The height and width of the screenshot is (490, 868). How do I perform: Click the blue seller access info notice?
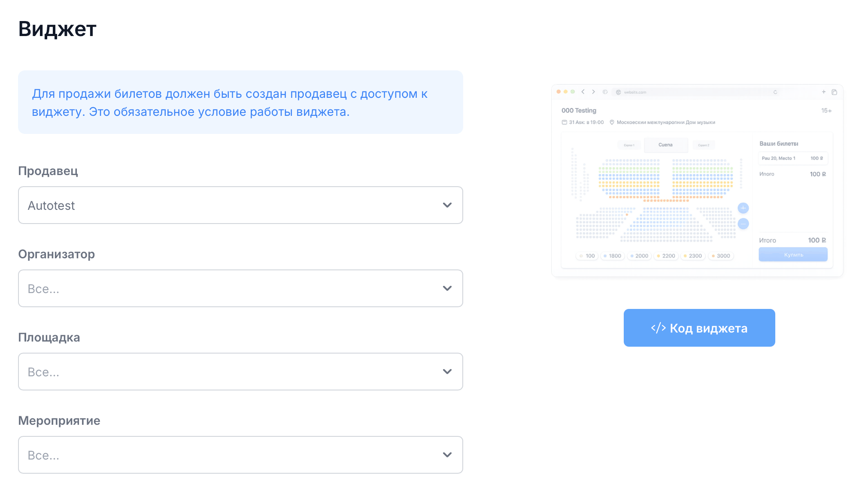click(240, 102)
